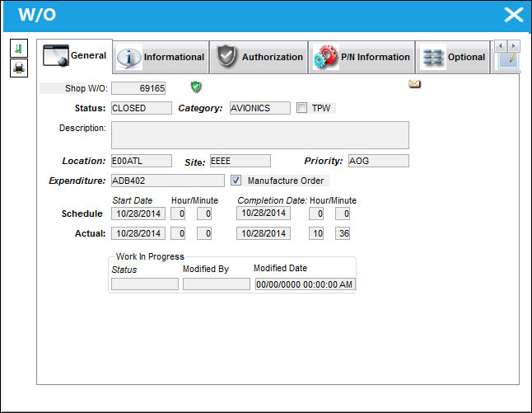Open the Informational tab
Viewport: 532px width, 413px height.
pyautogui.click(x=161, y=58)
